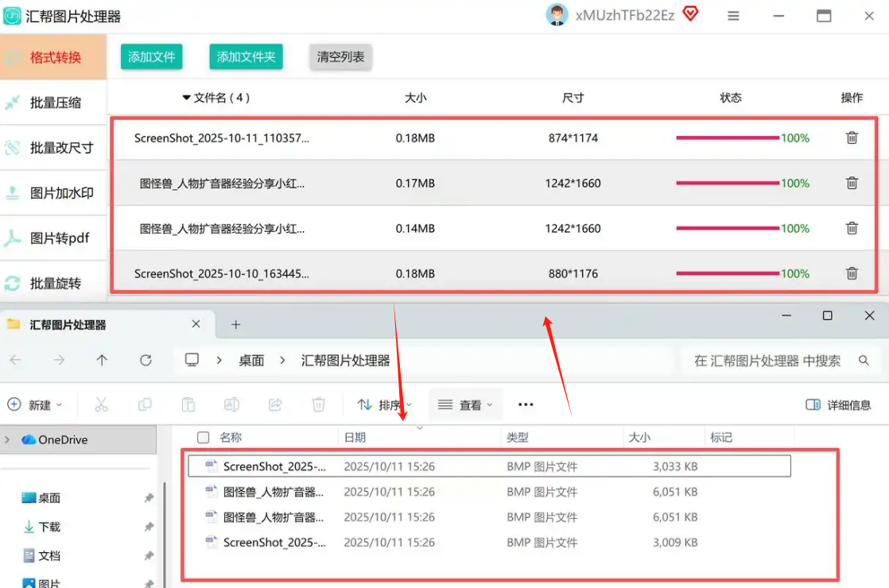Open 桌面 in Explorer navigation pane
The image size is (889, 588).
pos(41,498)
